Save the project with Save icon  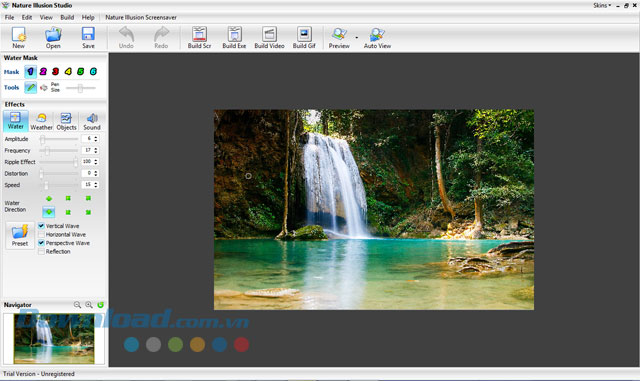tap(88, 38)
